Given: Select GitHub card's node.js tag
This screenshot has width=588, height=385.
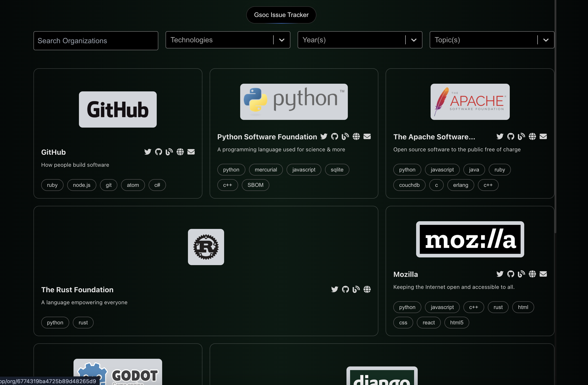Looking at the screenshot, I should coord(82,185).
